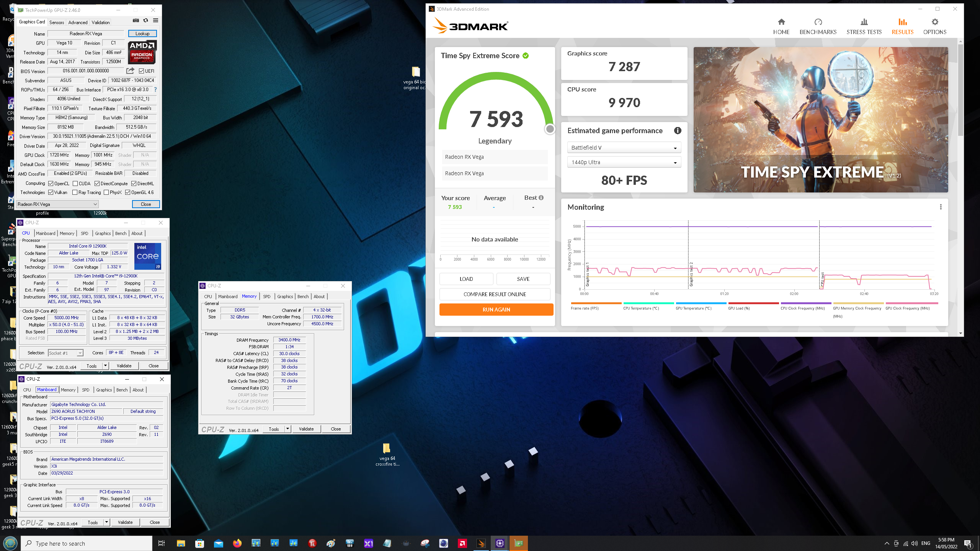The image size is (980, 551).
Task: Click the Time Spy Extreme thumbnail image
Action: [820, 120]
